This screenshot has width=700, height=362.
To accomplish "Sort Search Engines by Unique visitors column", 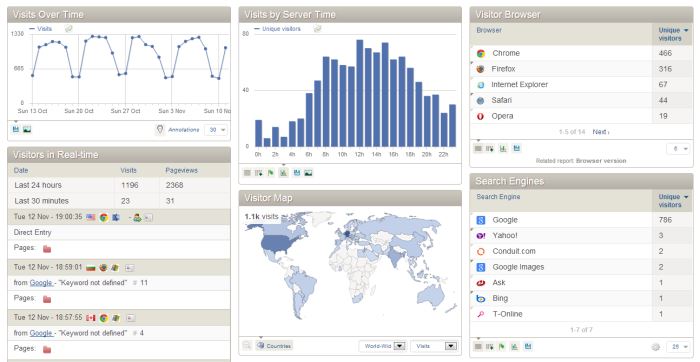I will coord(673,201).
